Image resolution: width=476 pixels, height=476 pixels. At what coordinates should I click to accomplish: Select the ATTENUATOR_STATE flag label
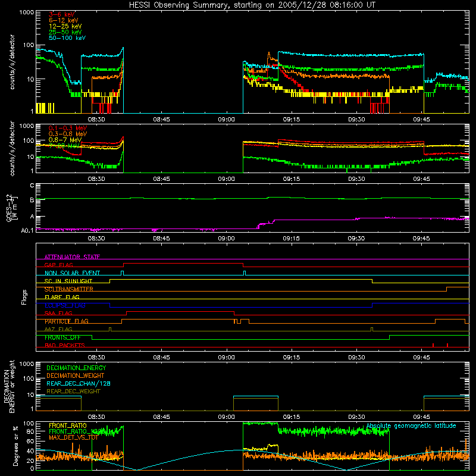click(x=72, y=257)
